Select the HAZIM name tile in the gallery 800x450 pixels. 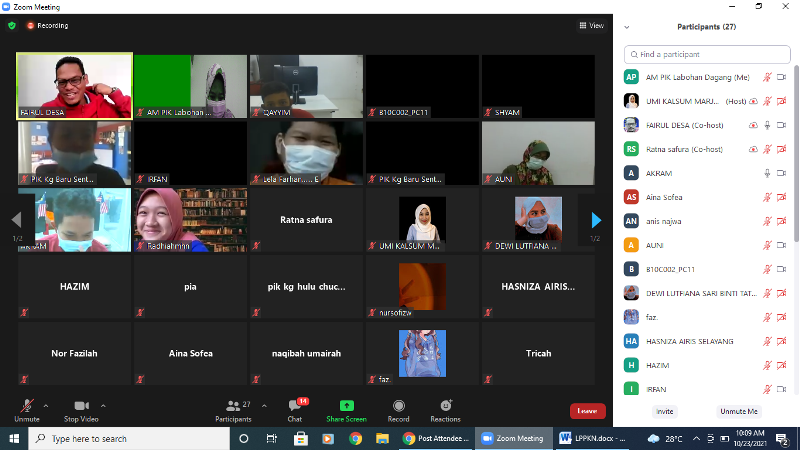click(74, 287)
